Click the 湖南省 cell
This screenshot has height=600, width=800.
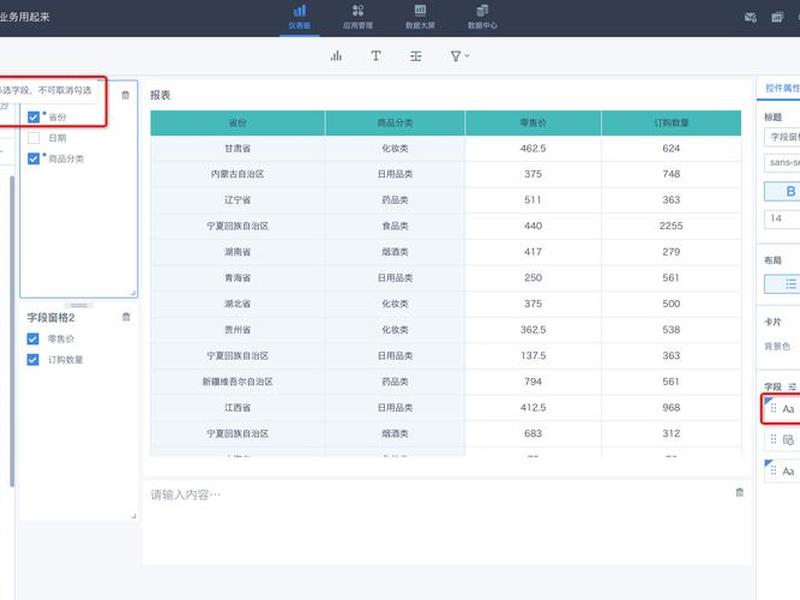(237, 252)
